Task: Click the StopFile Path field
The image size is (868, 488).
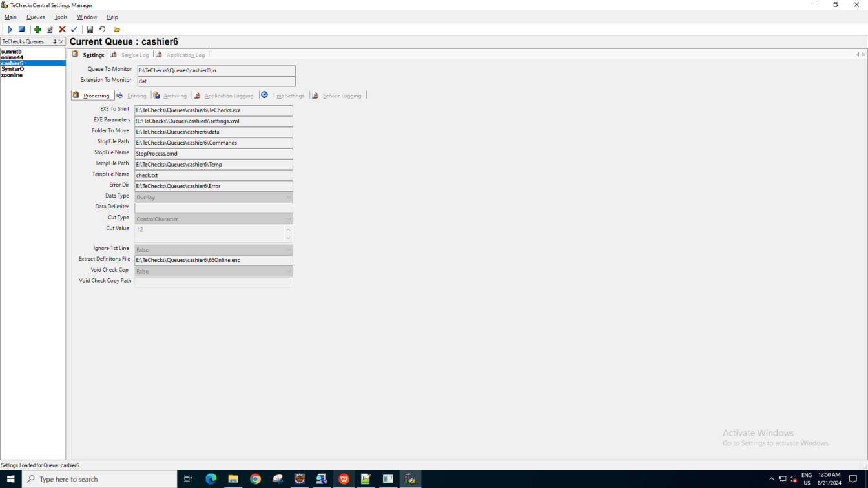Action: click(x=214, y=143)
